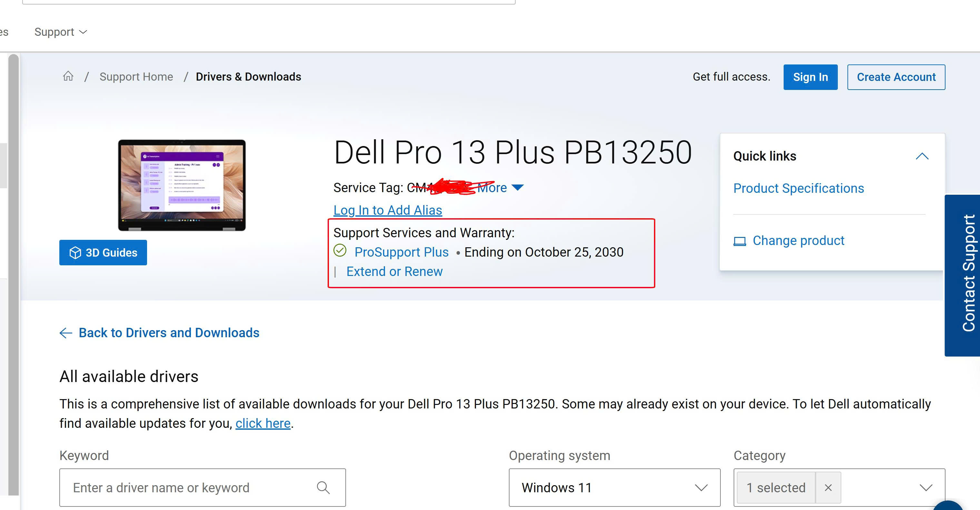Click the green checkmark beside ProSupport Plus
The height and width of the screenshot is (510, 980).
(340, 251)
